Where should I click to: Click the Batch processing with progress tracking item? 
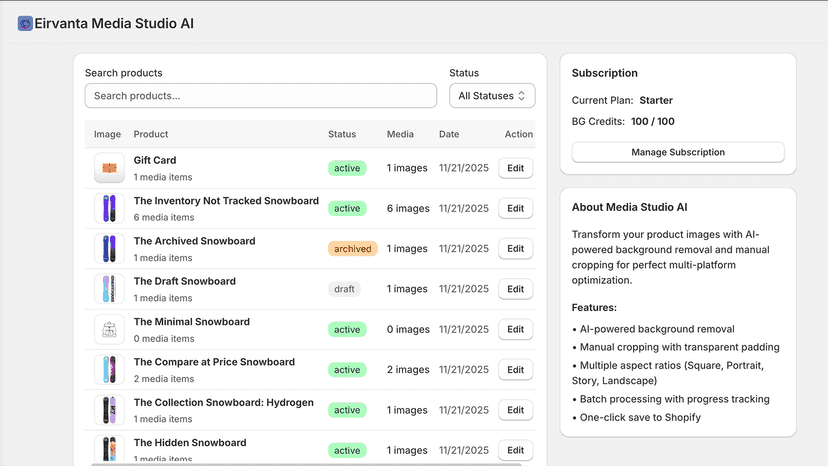coord(671,399)
